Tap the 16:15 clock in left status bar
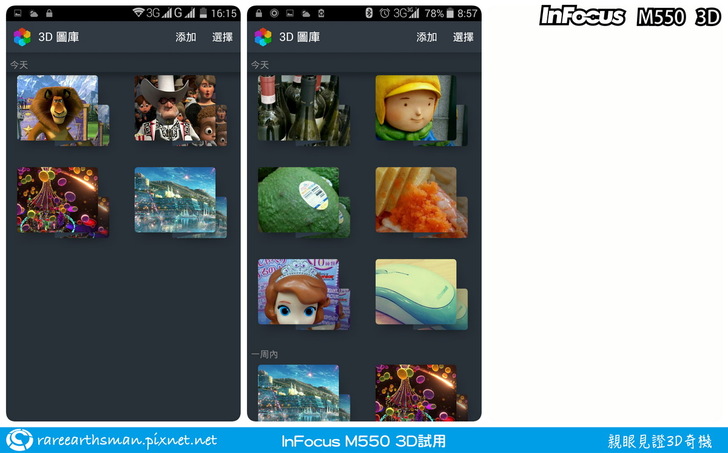 point(224,13)
